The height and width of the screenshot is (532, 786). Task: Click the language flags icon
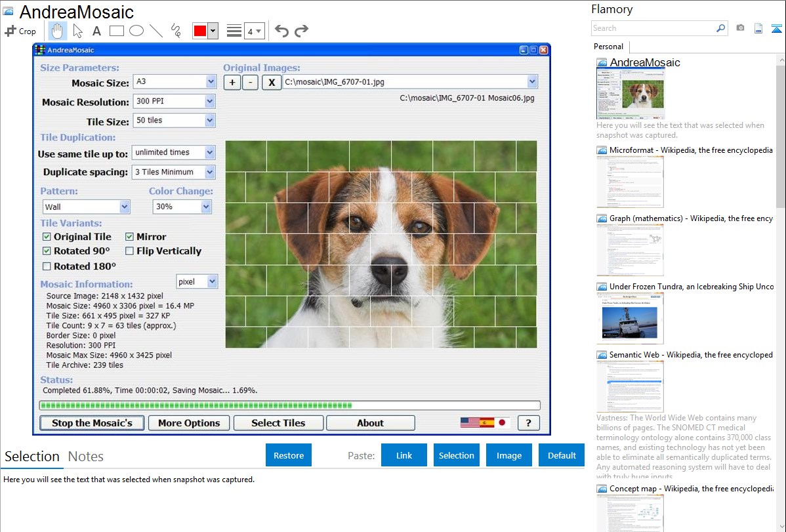pos(485,422)
